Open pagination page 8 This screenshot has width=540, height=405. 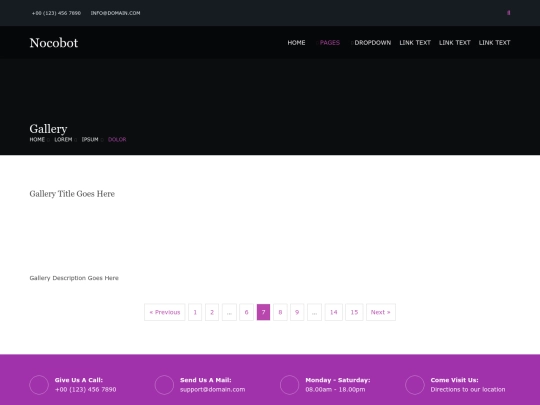280,312
